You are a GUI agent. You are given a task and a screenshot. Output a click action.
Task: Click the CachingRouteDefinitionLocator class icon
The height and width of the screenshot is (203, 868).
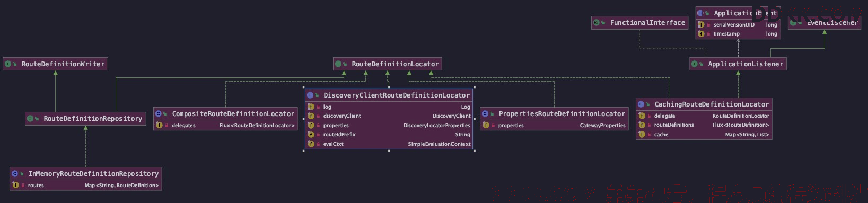click(x=641, y=104)
